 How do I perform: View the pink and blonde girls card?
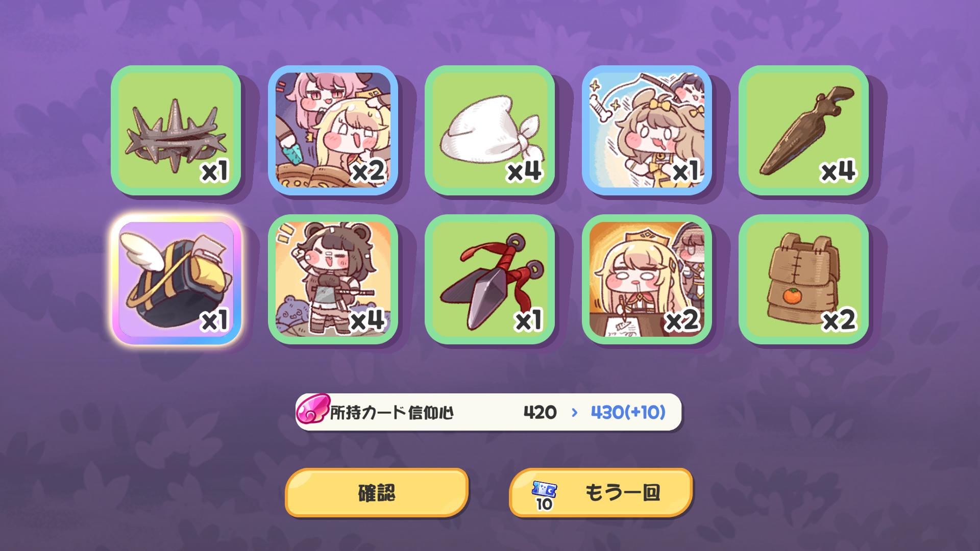pos(333,130)
